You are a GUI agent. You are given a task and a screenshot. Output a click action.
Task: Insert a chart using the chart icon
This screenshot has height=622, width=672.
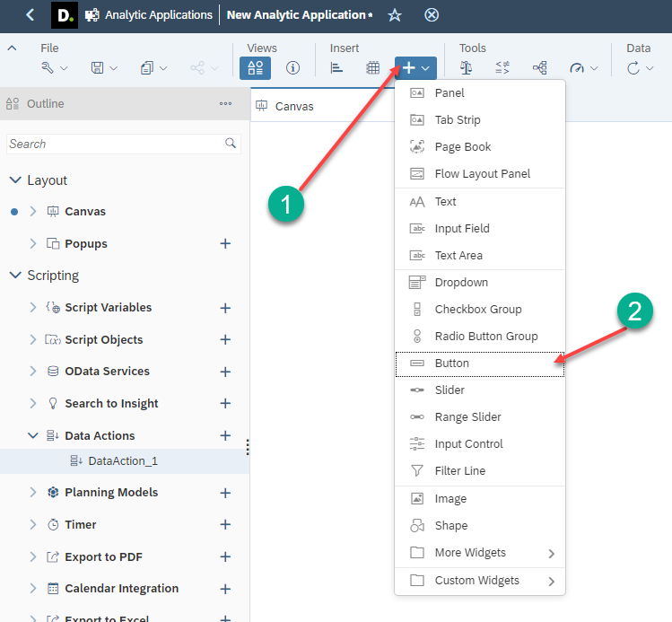pyautogui.click(x=337, y=68)
